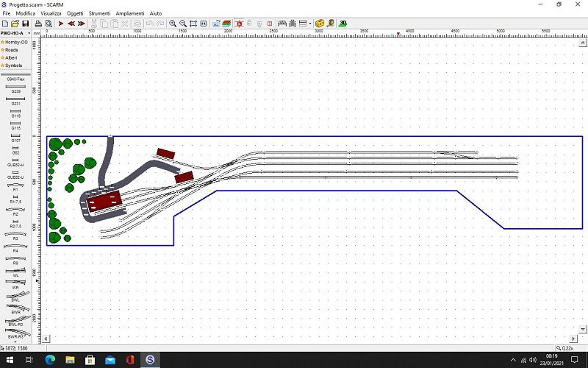Click the Zoom out magnifier icon

pos(182,24)
